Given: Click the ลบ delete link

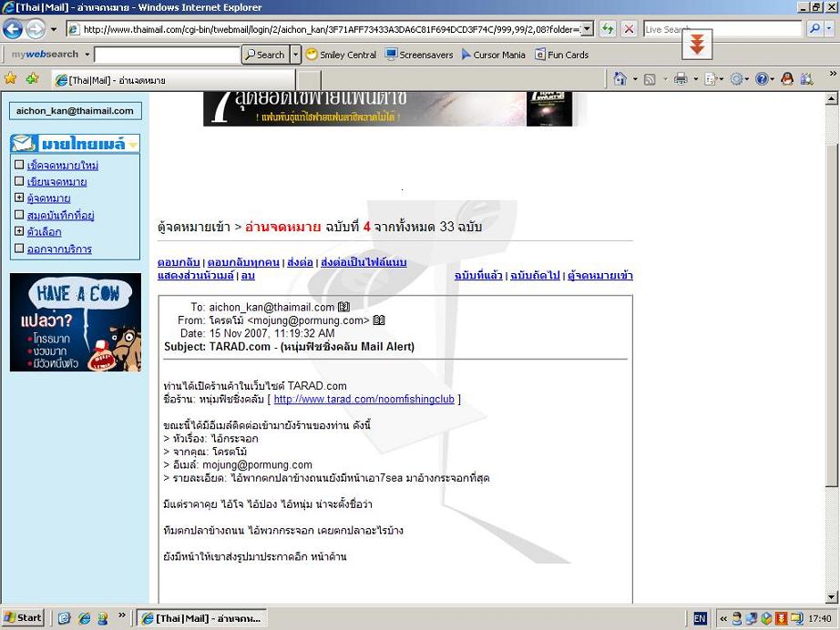Looking at the screenshot, I should point(248,275).
